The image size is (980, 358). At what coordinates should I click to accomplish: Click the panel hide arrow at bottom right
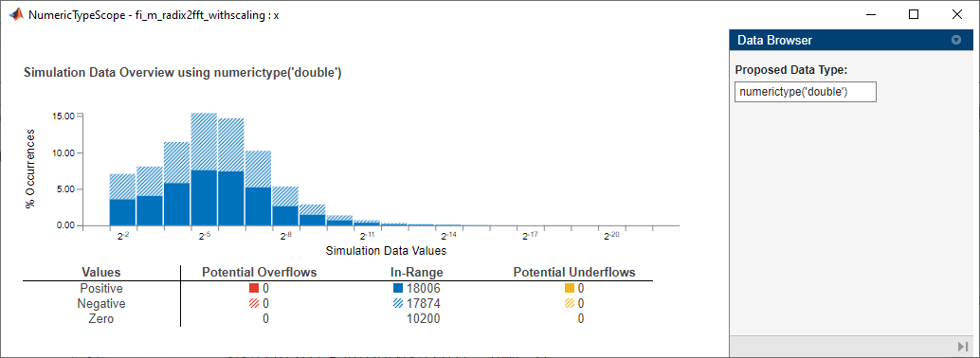[962, 347]
